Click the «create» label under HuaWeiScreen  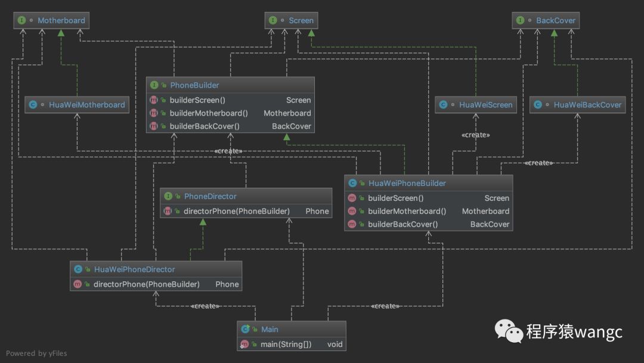click(476, 135)
